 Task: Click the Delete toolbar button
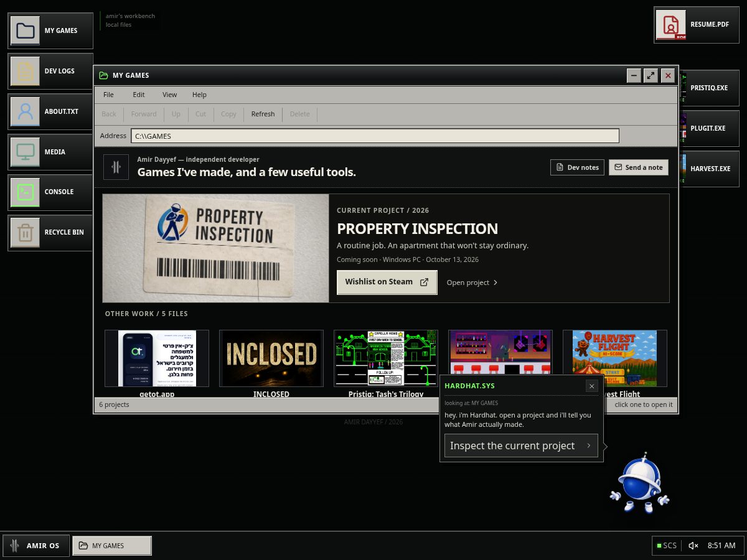pos(299,114)
